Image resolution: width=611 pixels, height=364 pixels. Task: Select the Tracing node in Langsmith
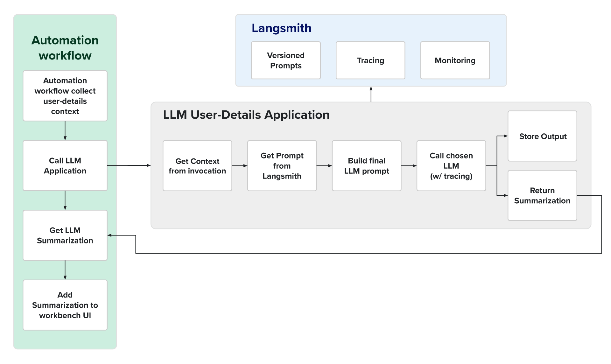(x=370, y=60)
